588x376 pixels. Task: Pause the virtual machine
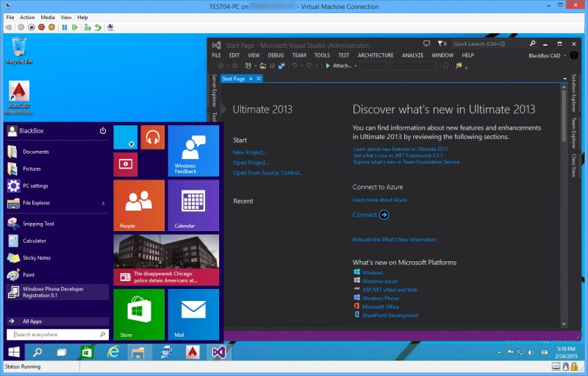coord(65,27)
